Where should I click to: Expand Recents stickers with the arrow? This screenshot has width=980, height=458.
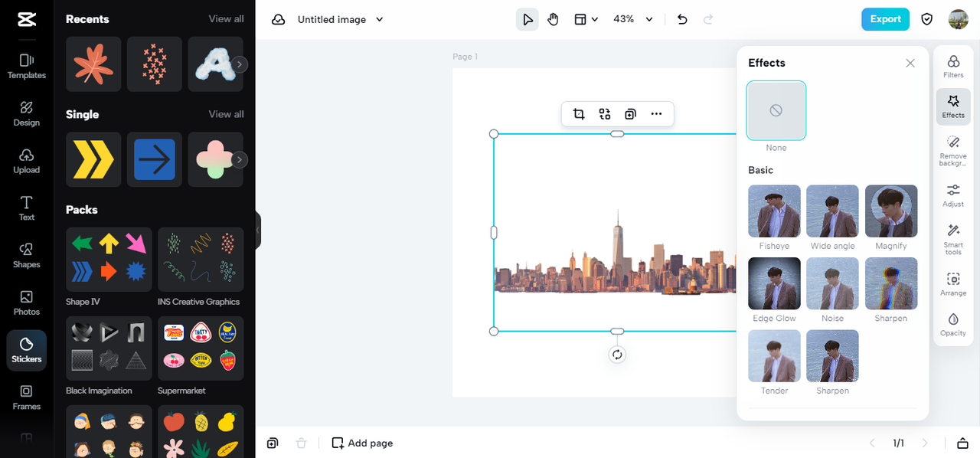click(x=240, y=64)
